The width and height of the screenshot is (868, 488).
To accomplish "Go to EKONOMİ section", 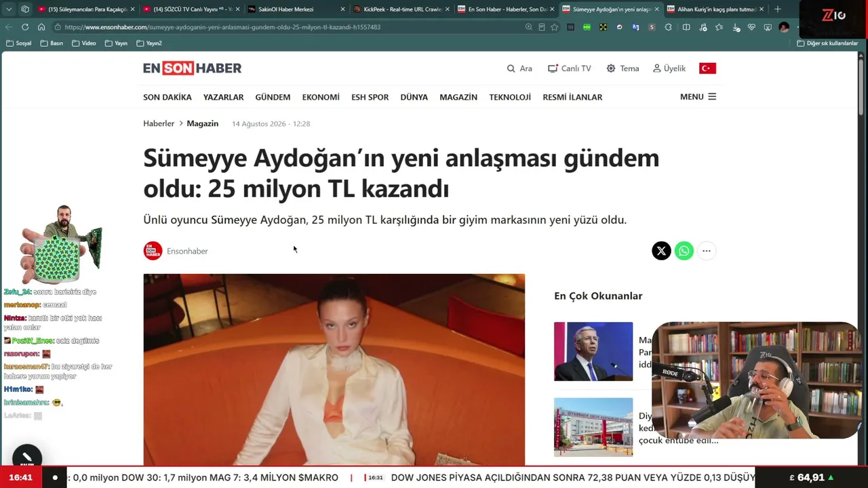I will pos(321,97).
